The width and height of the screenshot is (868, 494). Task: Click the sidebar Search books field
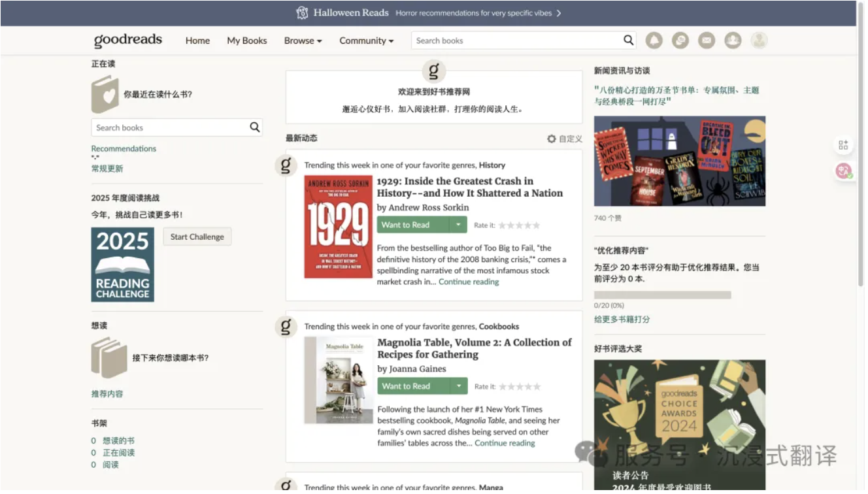pos(169,128)
